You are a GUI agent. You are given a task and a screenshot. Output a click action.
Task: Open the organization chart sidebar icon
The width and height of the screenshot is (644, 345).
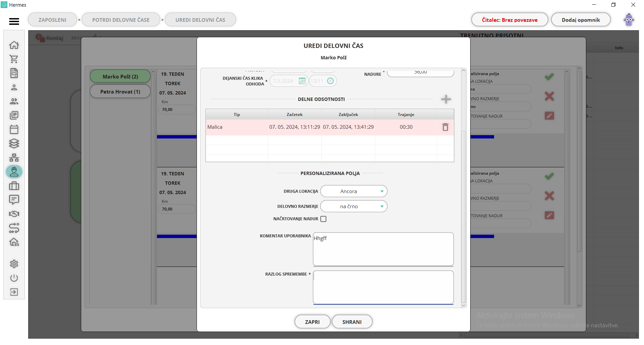tap(14, 158)
